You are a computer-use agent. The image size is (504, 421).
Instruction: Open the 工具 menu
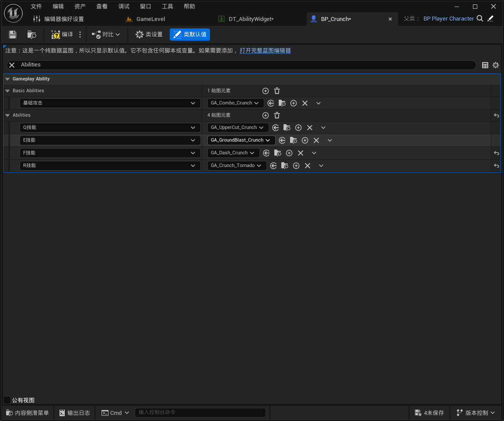point(168,7)
